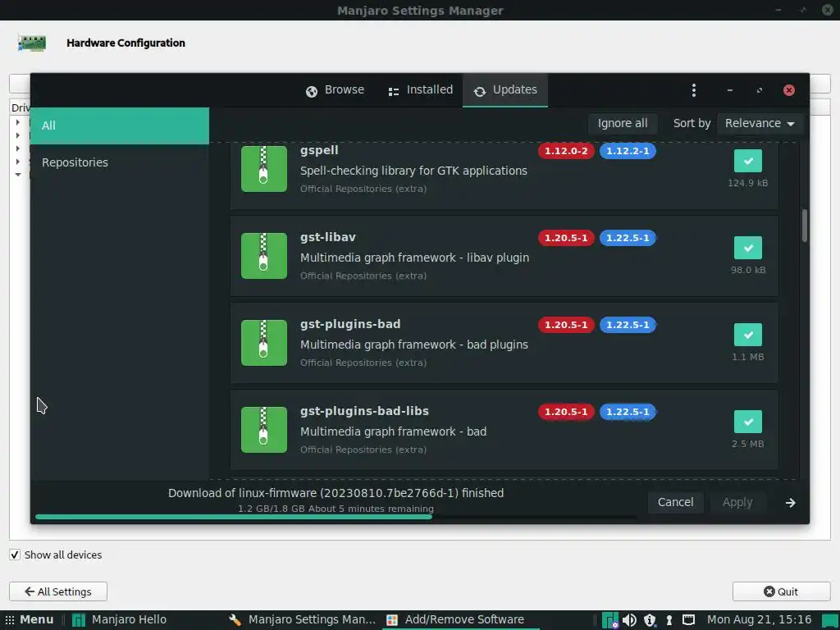
Task: Switch to Manjaro Hello in taskbar
Action: tap(119, 620)
